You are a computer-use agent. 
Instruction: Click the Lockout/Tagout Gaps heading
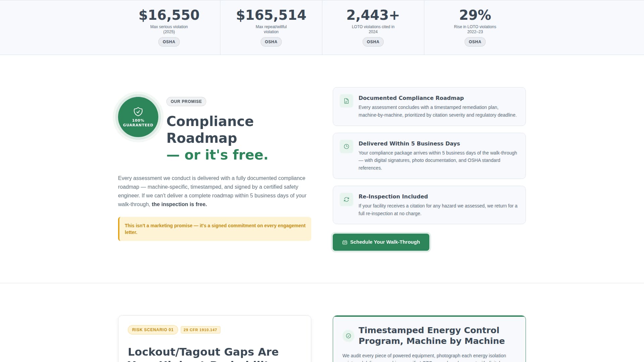coord(203,352)
